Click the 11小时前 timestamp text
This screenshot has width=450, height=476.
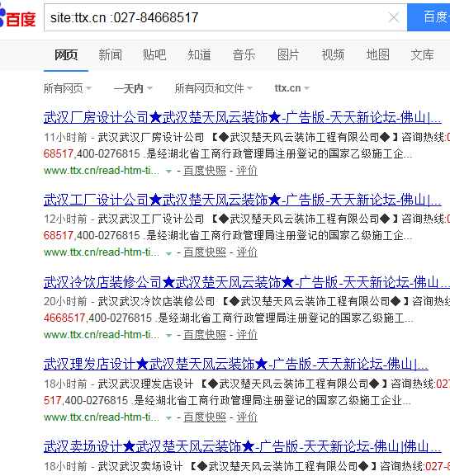(x=65, y=138)
